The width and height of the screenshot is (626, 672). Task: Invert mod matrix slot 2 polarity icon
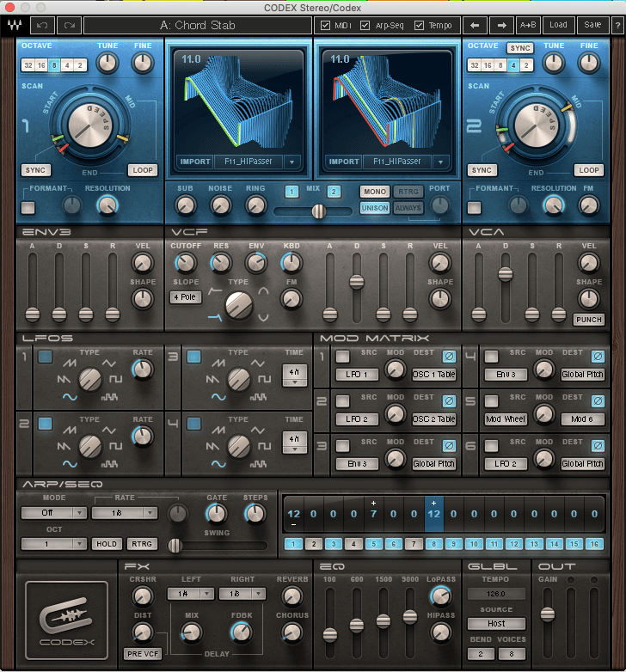click(449, 400)
